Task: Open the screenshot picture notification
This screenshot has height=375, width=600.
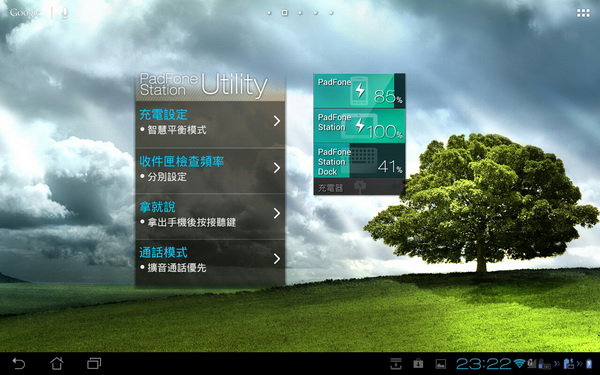Action: pos(441,364)
